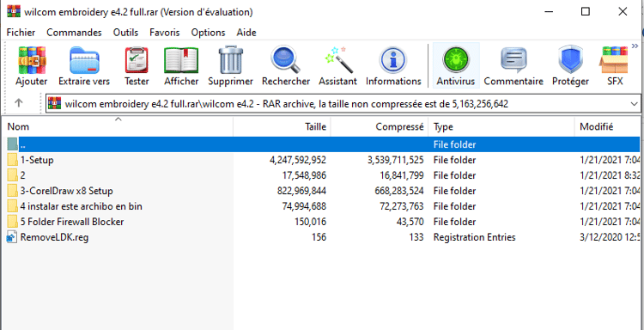Open the Commandes menu
Image resolution: width=644 pixels, height=330 pixels.
(x=74, y=33)
